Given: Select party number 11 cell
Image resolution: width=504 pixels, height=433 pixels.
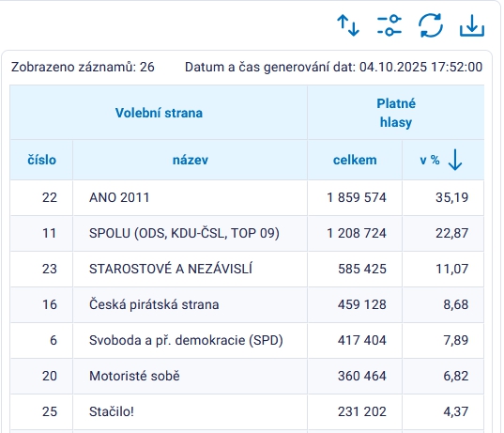Looking at the screenshot, I should coord(41,233).
